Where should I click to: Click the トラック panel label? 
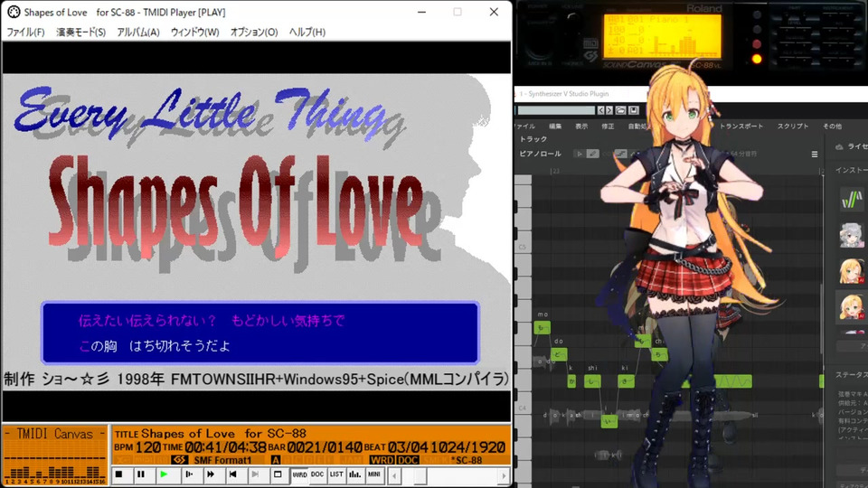coord(533,139)
